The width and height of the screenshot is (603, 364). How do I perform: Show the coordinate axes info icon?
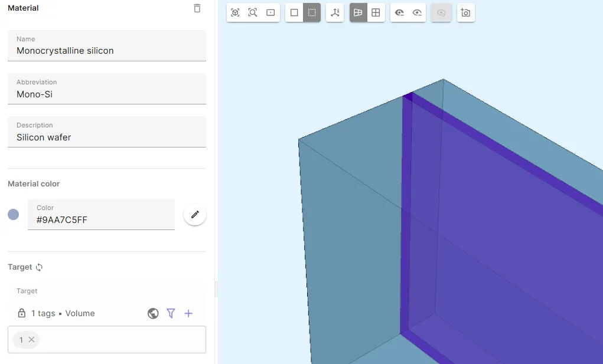[335, 12]
